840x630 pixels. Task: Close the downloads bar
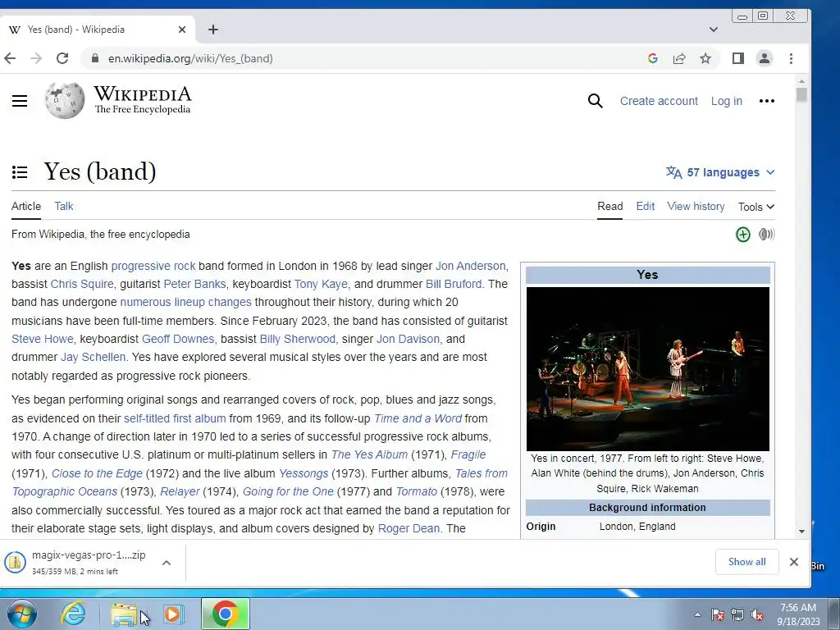(794, 561)
